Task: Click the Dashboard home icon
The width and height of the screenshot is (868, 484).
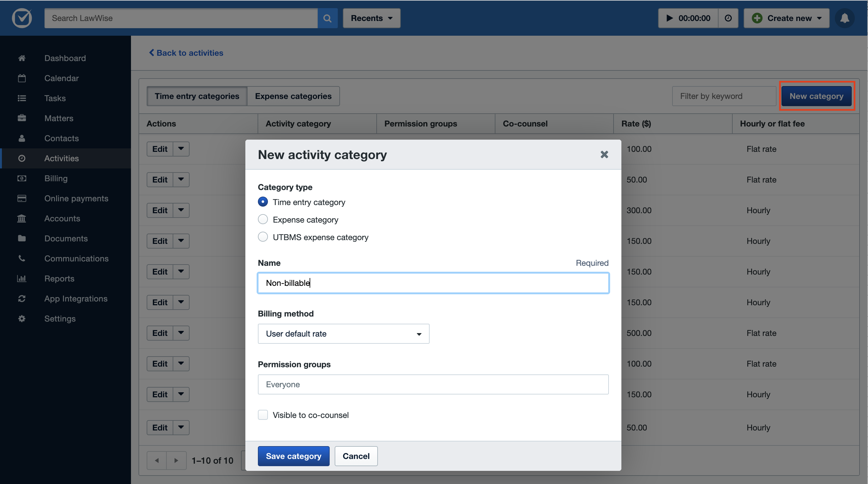Action: [22, 58]
